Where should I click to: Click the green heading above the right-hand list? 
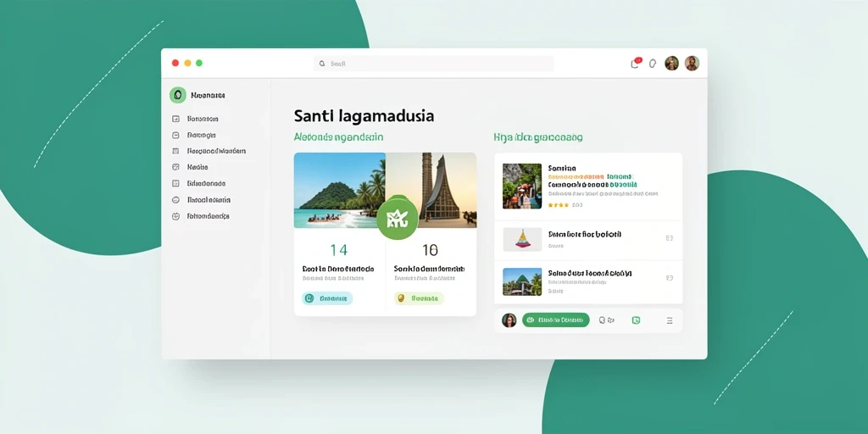pyautogui.click(x=537, y=136)
